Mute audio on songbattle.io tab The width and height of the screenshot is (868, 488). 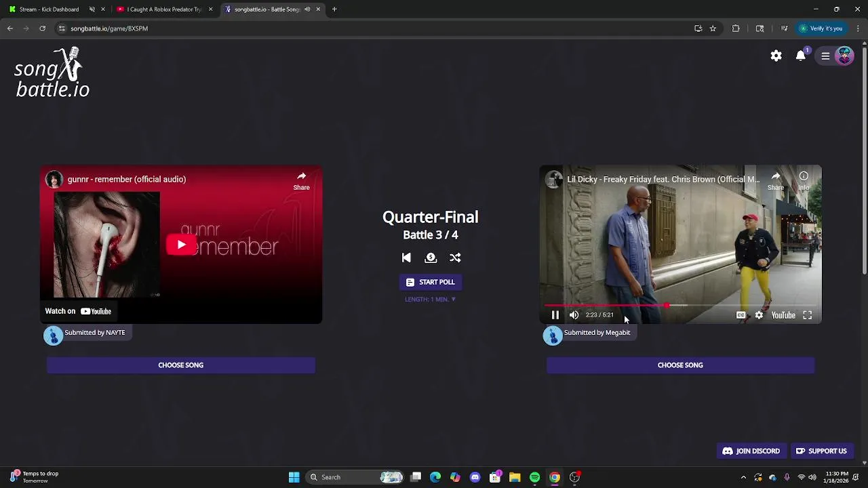[x=307, y=9]
